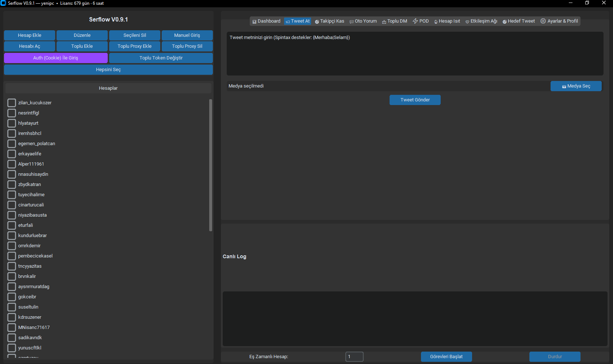Check the zilan_kucukozer account checkbox
The height and width of the screenshot is (364, 613).
12,103
